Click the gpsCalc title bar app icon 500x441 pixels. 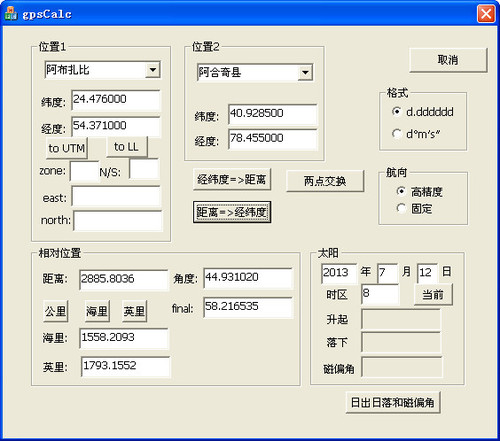click(x=10, y=14)
